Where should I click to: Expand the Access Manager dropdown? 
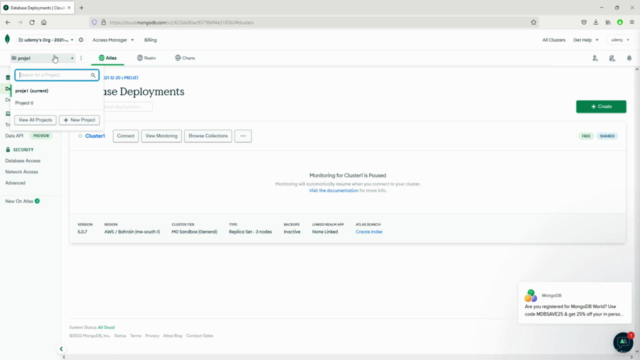click(x=113, y=40)
